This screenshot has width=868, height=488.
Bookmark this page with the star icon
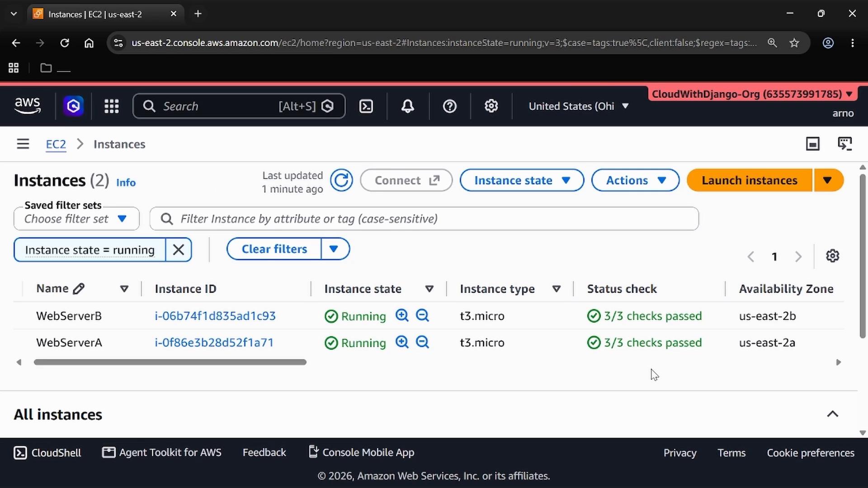pyautogui.click(x=794, y=43)
